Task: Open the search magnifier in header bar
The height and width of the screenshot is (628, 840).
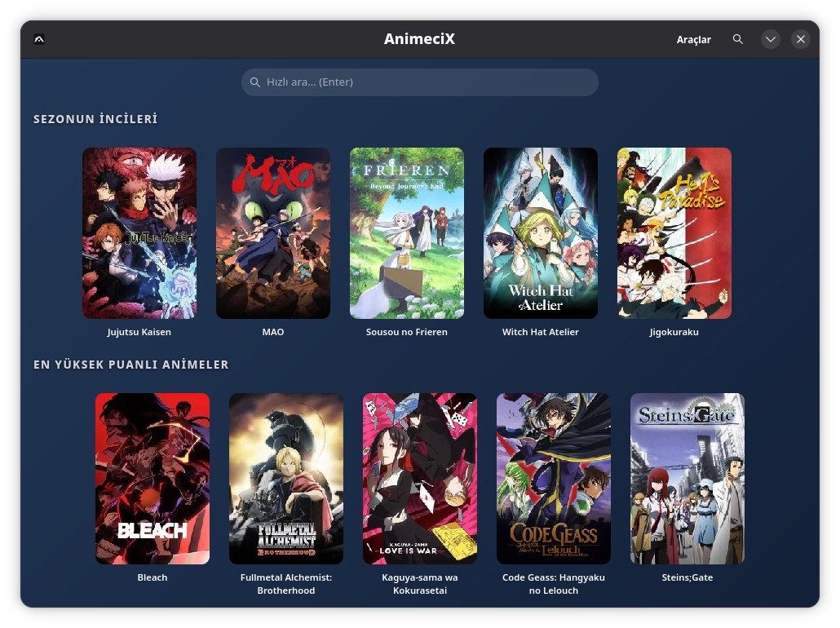Action: click(738, 39)
